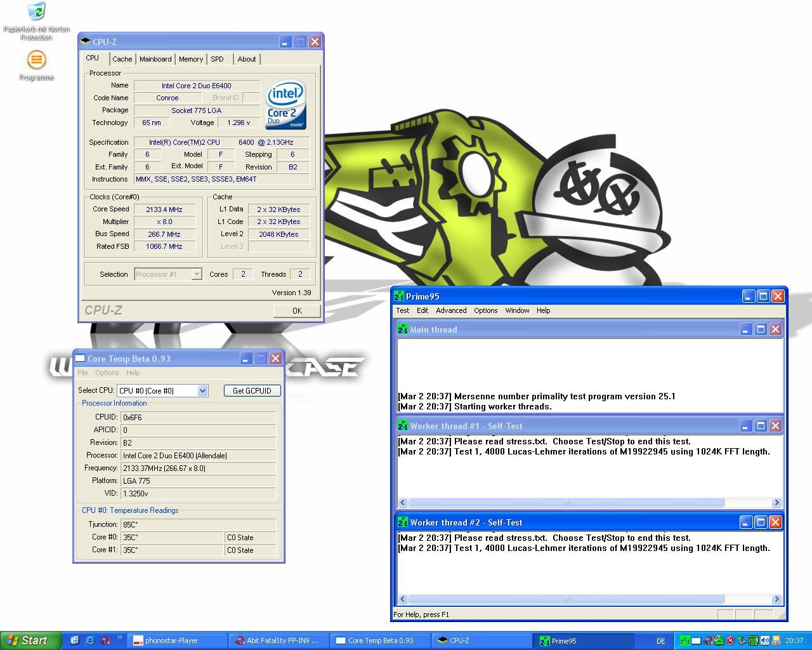812x650 pixels.
Task: Open the File menu in Core Temp
Action: point(82,373)
